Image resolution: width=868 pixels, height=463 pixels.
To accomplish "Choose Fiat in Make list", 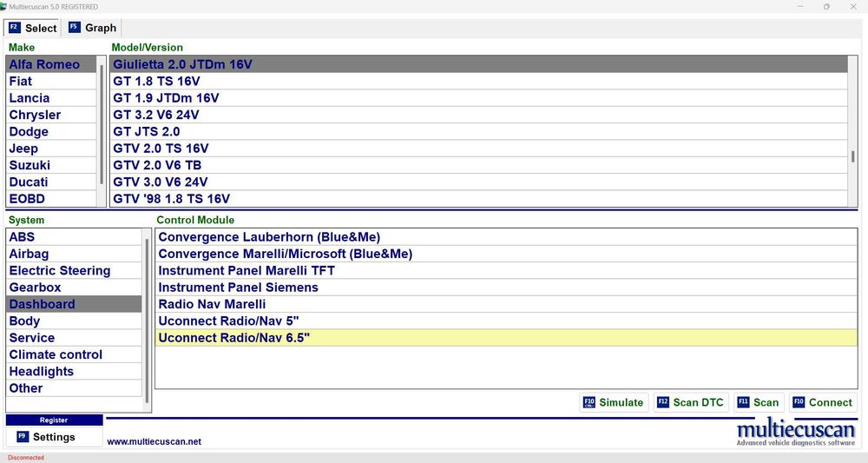I will [x=51, y=82].
